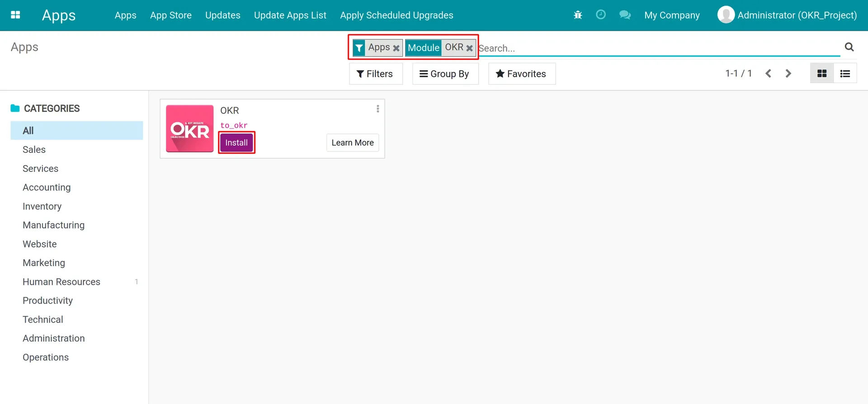Click the Apps brand title in navbar
Viewport: 868px width, 404px height.
(59, 15)
